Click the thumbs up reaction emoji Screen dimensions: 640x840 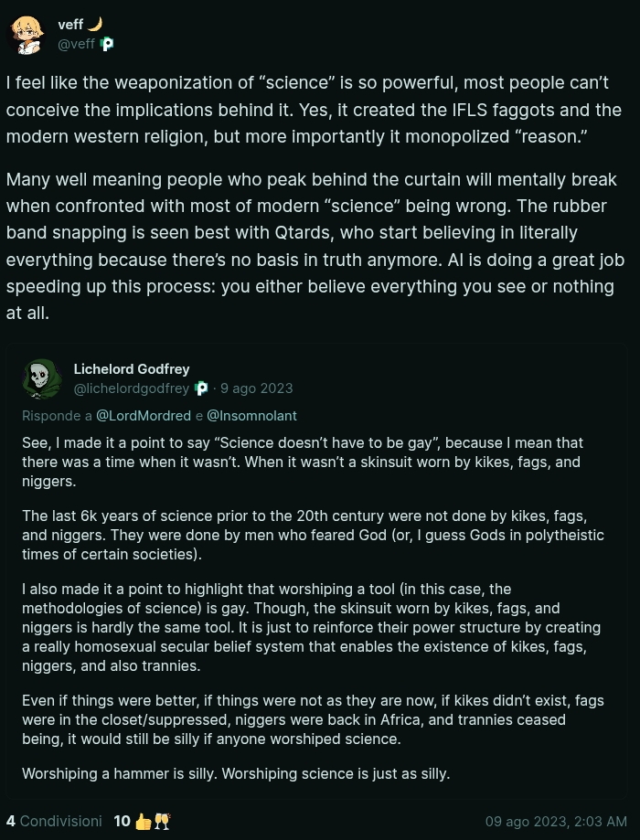pyautogui.click(x=144, y=821)
